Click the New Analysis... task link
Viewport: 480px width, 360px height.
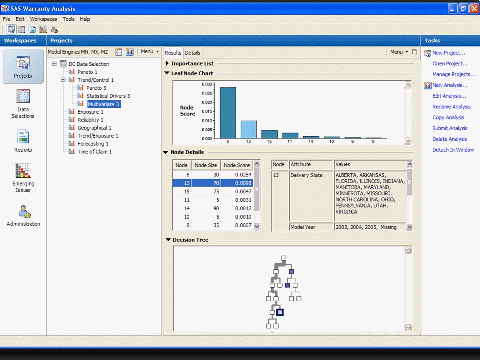click(x=449, y=85)
